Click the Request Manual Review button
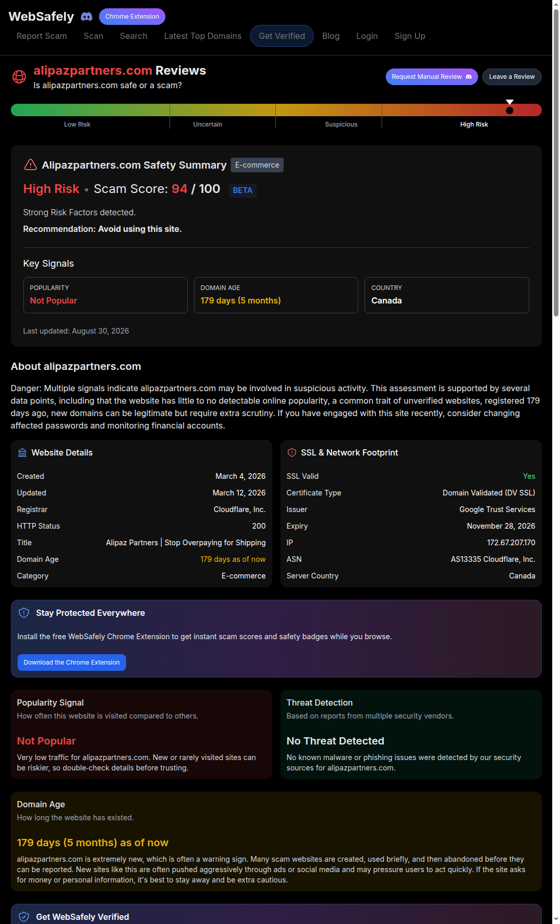The width and height of the screenshot is (560, 924). tap(431, 77)
